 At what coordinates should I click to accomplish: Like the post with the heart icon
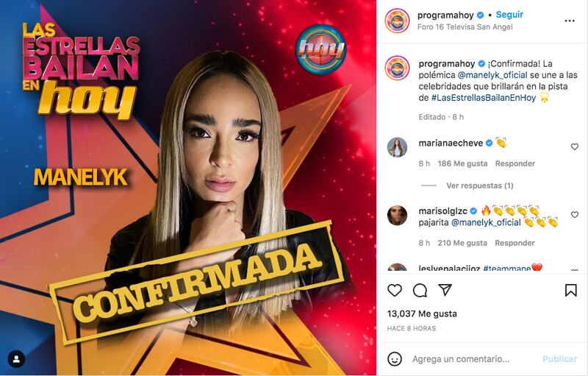tap(395, 290)
